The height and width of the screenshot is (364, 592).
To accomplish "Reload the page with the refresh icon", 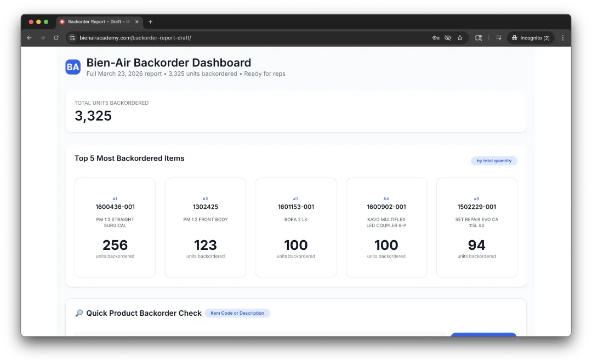I will (56, 38).
